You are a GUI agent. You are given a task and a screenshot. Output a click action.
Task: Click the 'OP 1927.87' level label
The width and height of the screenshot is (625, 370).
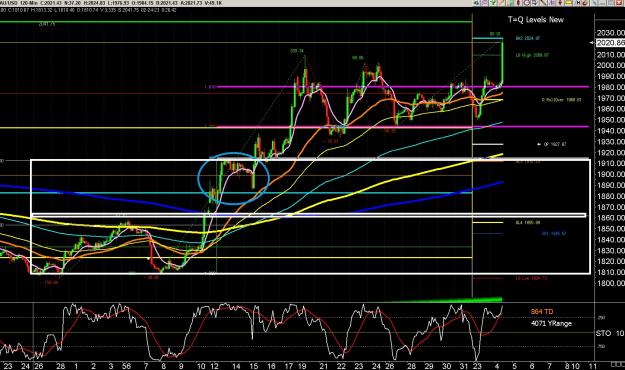(554, 144)
